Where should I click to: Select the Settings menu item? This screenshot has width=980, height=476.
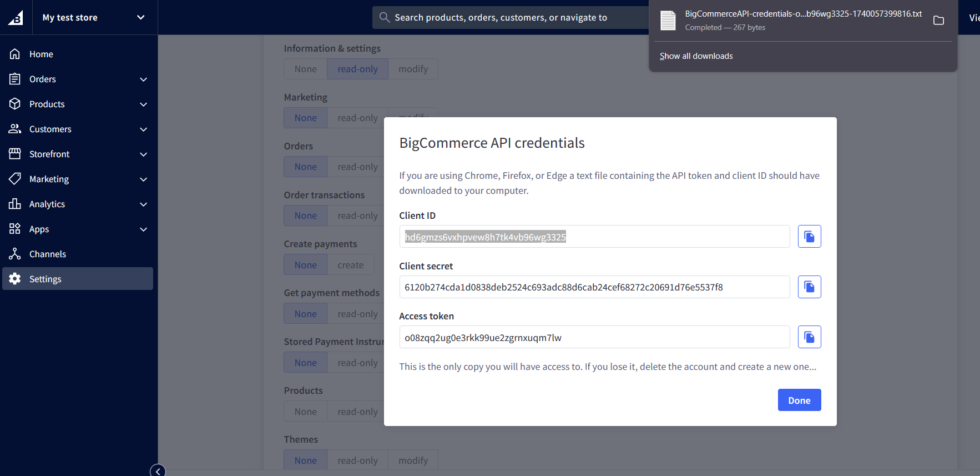tap(78, 279)
